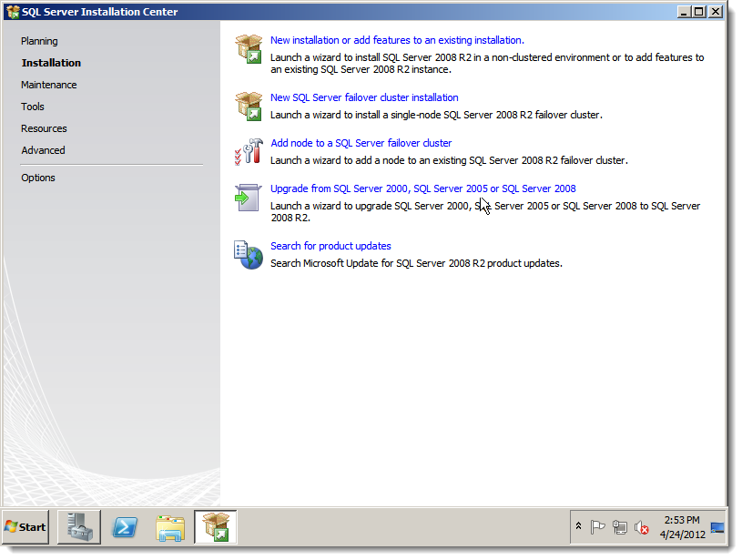Switch to the Advanced page
Viewport: 742px width, 560px height.
pyautogui.click(x=43, y=150)
